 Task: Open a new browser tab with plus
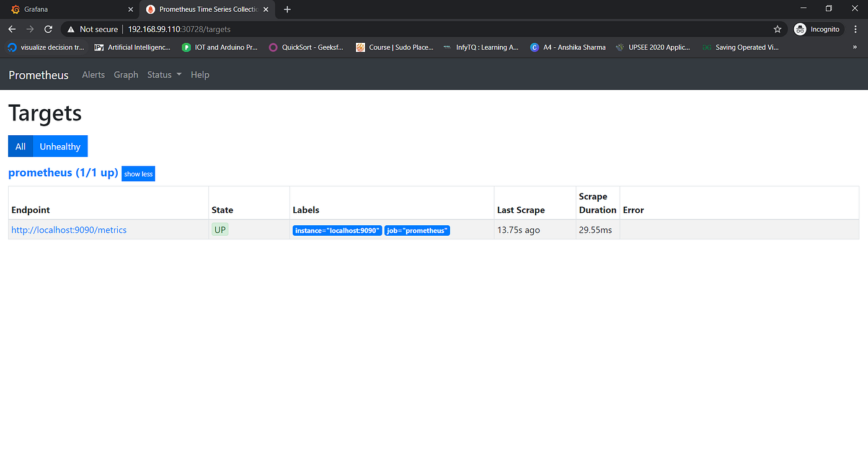click(287, 9)
